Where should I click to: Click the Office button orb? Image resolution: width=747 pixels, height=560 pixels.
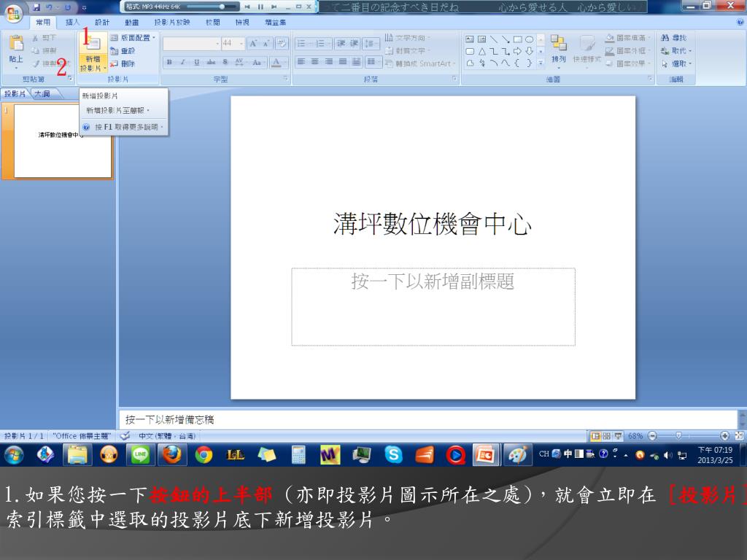coord(13,12)
